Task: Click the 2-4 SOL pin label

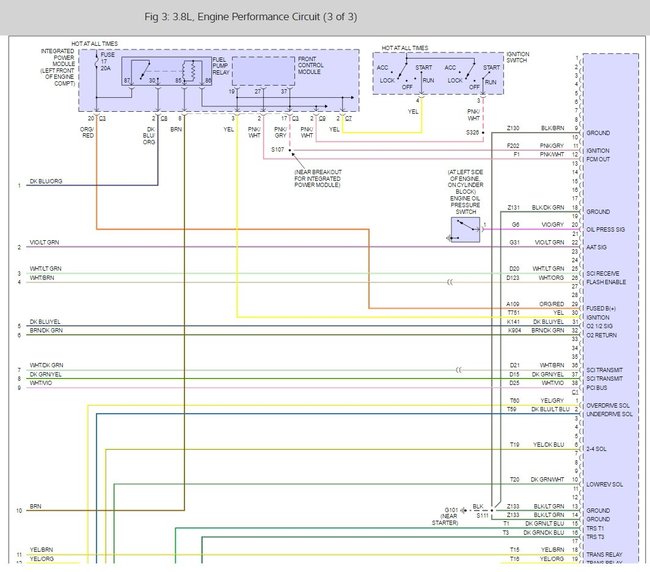Action: pos(598,450)
